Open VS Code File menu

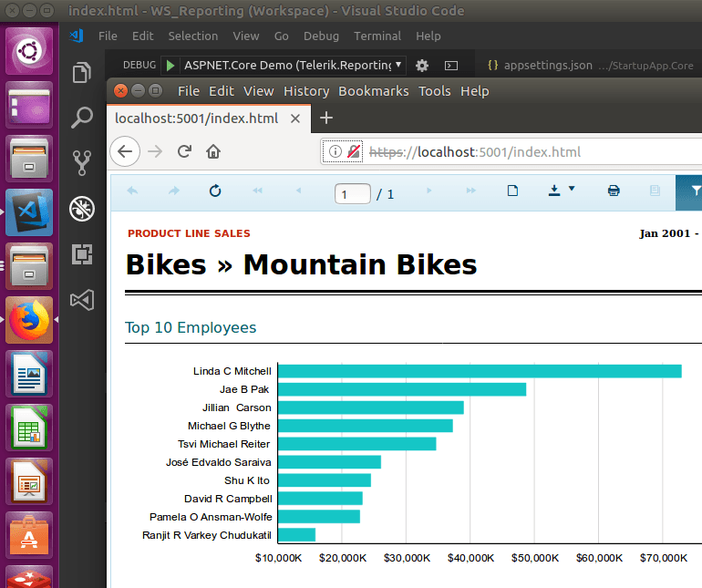pos(108,36)
